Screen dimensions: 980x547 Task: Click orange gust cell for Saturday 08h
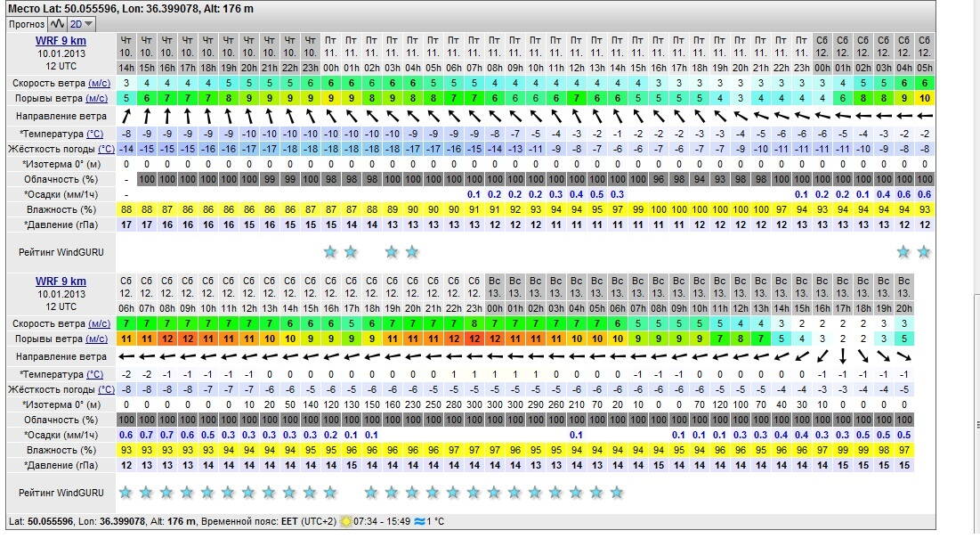click(x=166, y=339)
